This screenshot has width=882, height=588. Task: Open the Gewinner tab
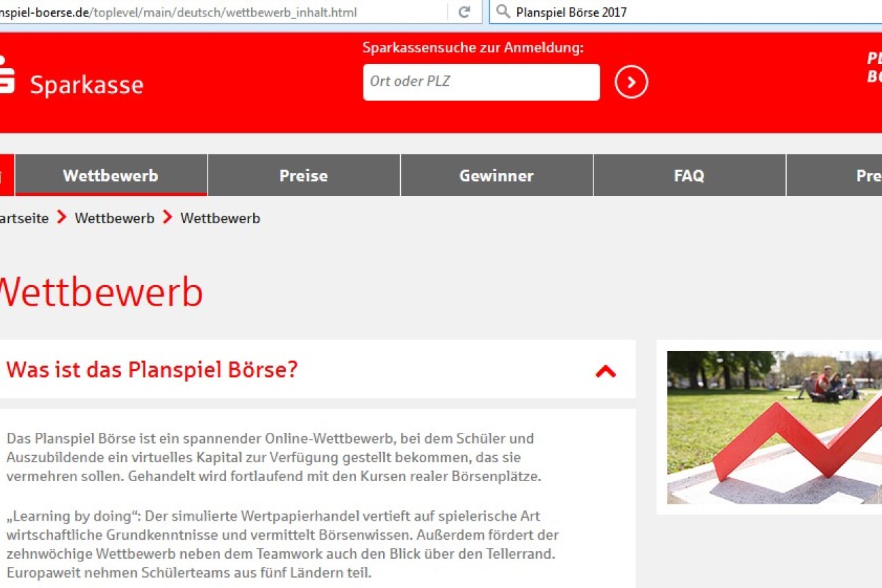[x=496, y=176]
